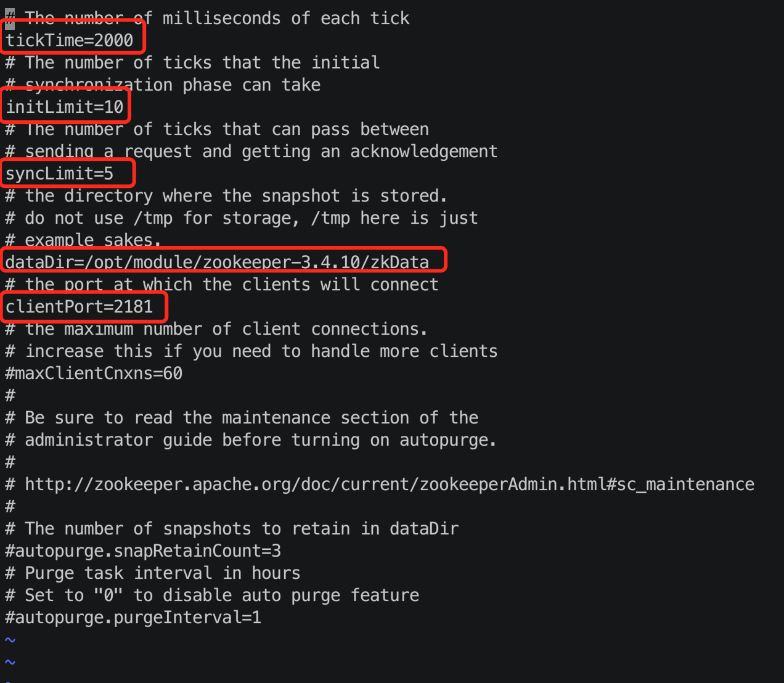This screenshot has width=784, height=683.
Task: Click comment 'synchronization phase can take'
Action: [x=163, y=85]
